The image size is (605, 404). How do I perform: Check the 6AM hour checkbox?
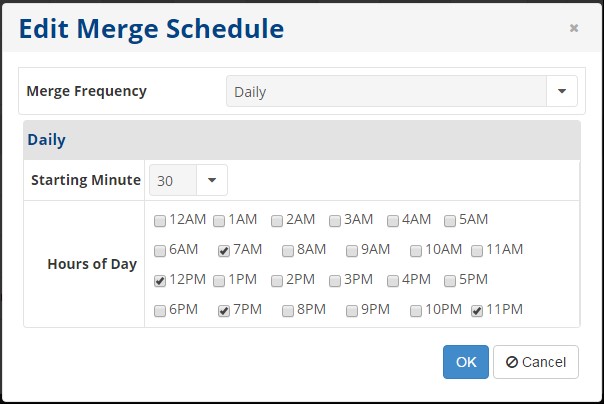point(161,250)
